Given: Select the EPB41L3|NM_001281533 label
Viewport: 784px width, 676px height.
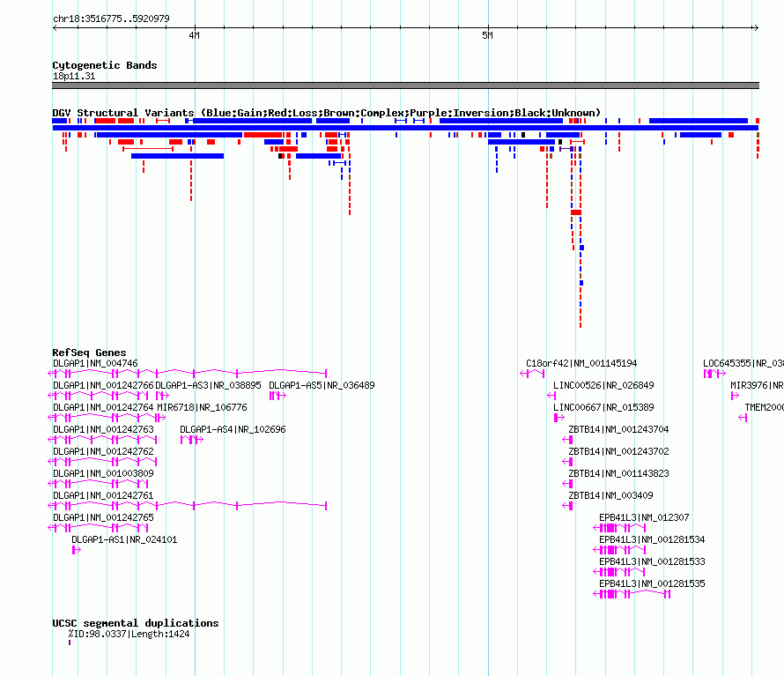Looking at the screenshot, I should [x=652, y=561].
